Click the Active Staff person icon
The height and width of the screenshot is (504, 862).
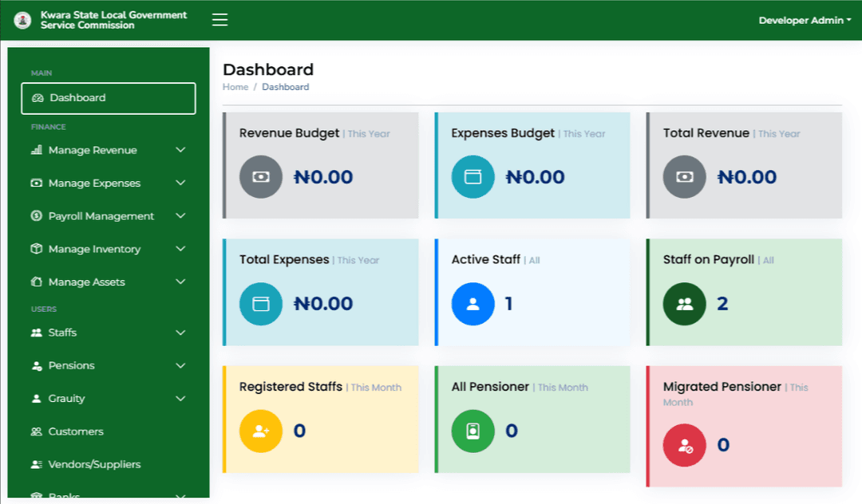pos(473,303)
